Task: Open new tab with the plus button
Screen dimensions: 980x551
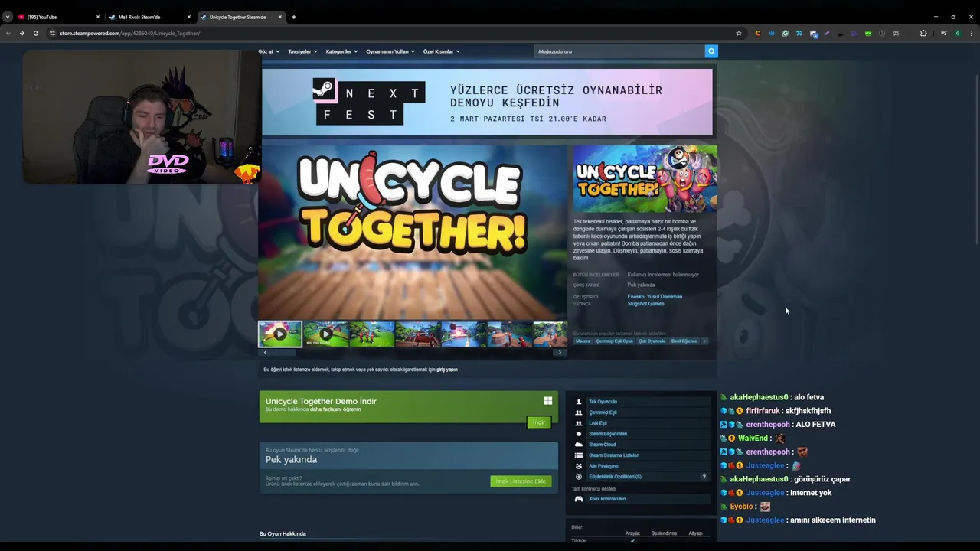Action: (x=294, y=17)
